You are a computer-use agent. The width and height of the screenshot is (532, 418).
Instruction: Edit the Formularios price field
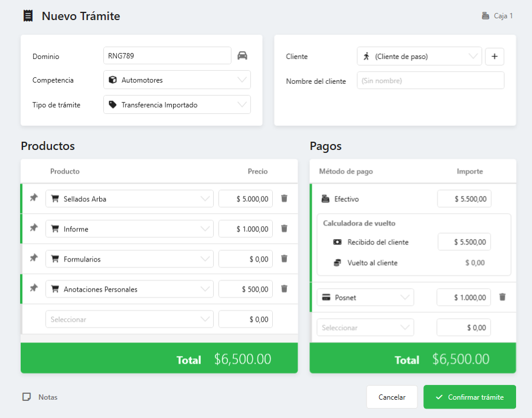(246, 259)
